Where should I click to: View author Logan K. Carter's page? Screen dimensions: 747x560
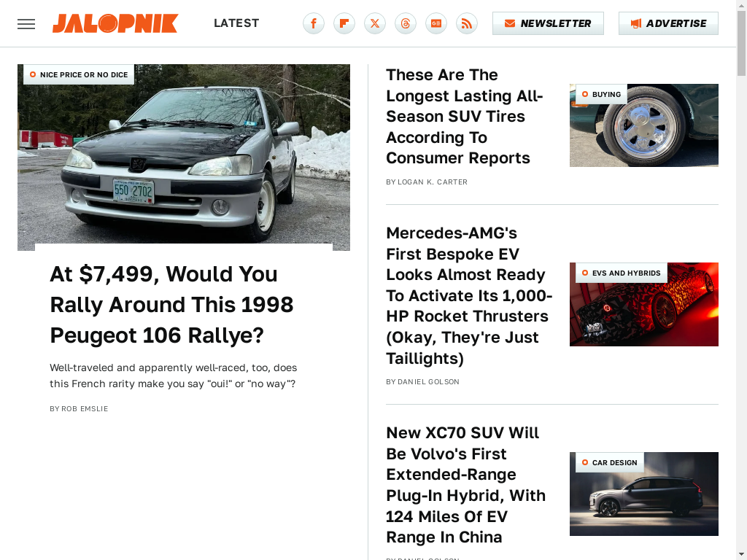click(433, 182)
